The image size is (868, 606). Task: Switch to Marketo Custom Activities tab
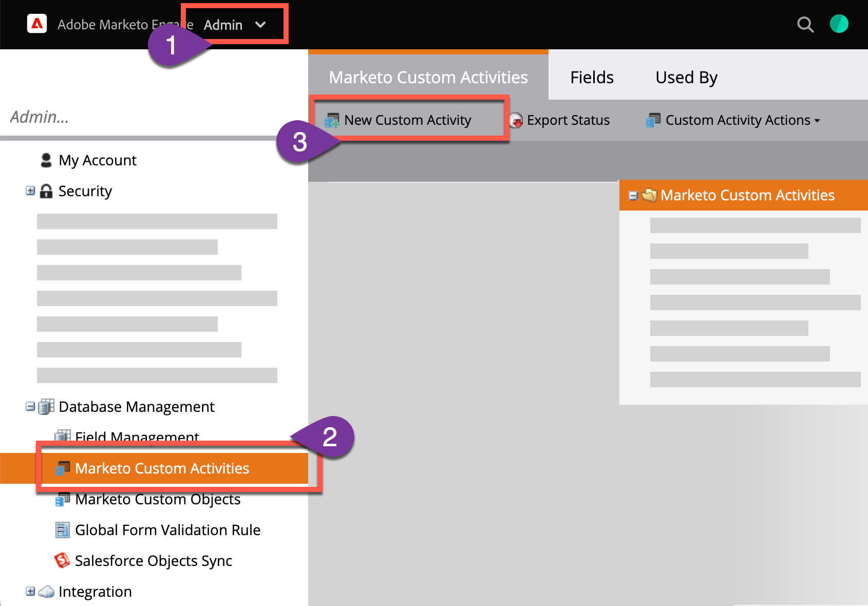[428, 77]
